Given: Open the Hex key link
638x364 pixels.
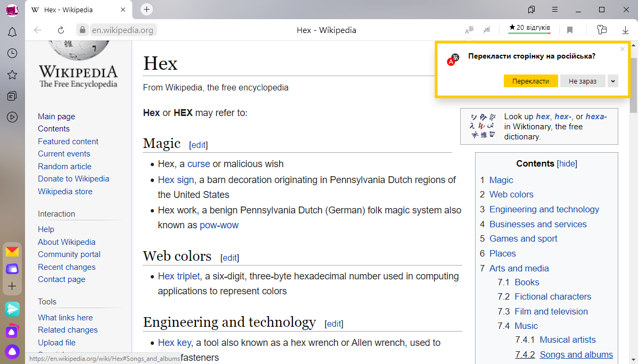Looking at the screenshot, I should pos(174,342).
